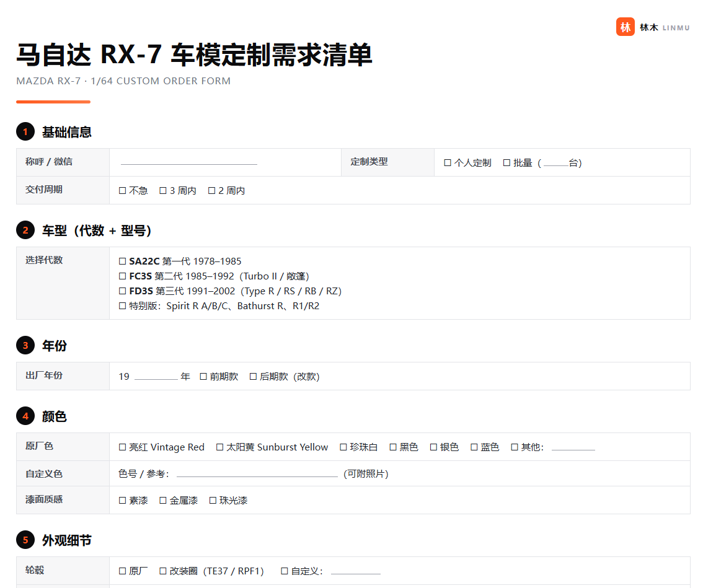Click the 林木 LINMU brand text
This screenshot has height=588, width=703.
665,27
